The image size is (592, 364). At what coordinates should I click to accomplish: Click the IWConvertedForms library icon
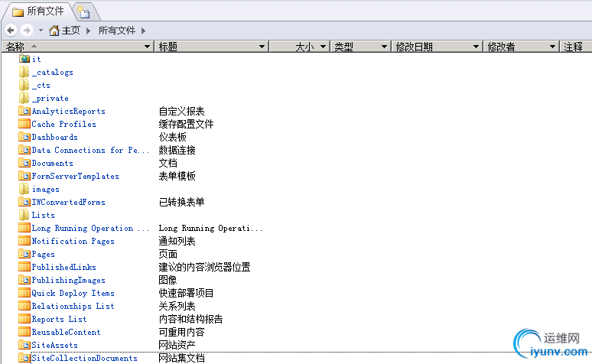tap(24, 202)
